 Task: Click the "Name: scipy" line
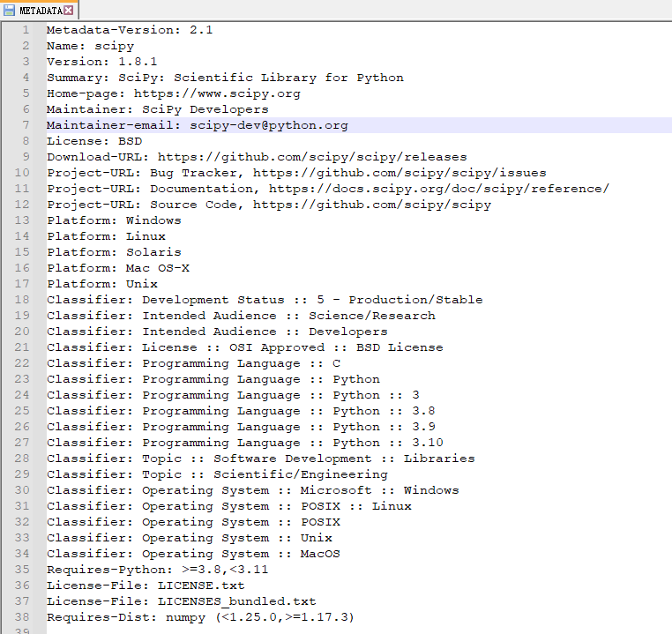pos(91,46)
